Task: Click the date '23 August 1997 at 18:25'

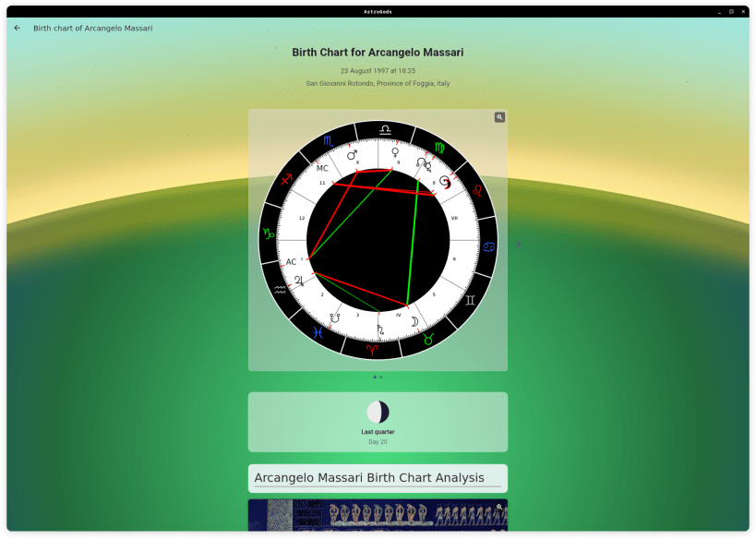Action: 378,70
